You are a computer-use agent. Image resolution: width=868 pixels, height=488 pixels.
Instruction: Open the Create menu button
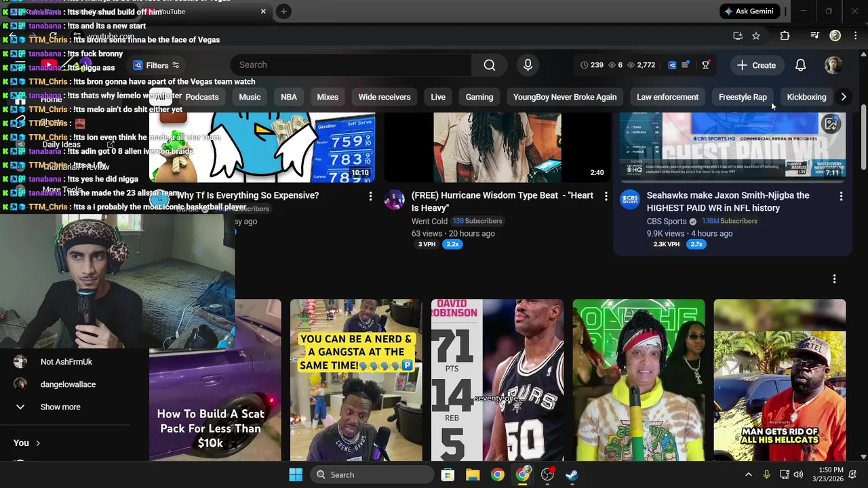[x=756, y=65]
